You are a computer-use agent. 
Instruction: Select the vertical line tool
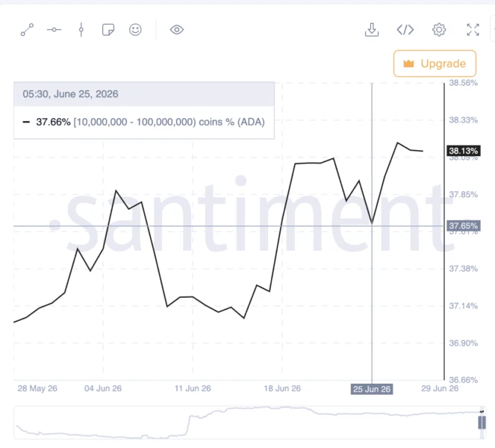(x=81, y=30)
